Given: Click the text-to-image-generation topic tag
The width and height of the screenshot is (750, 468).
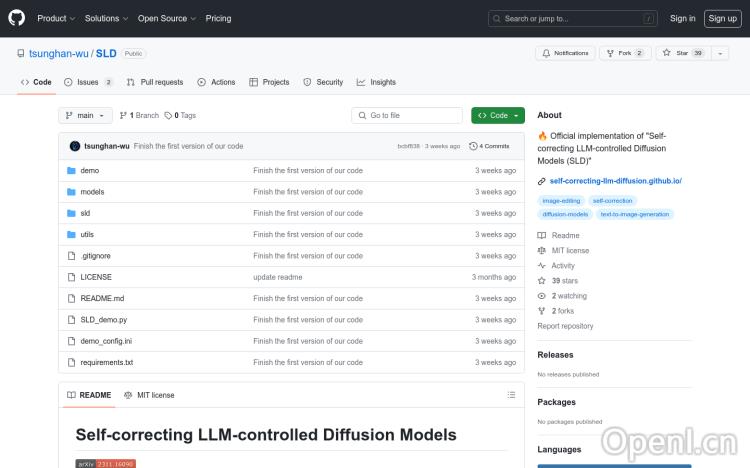Looking at the screenshot, I should (x=635, y=214).
